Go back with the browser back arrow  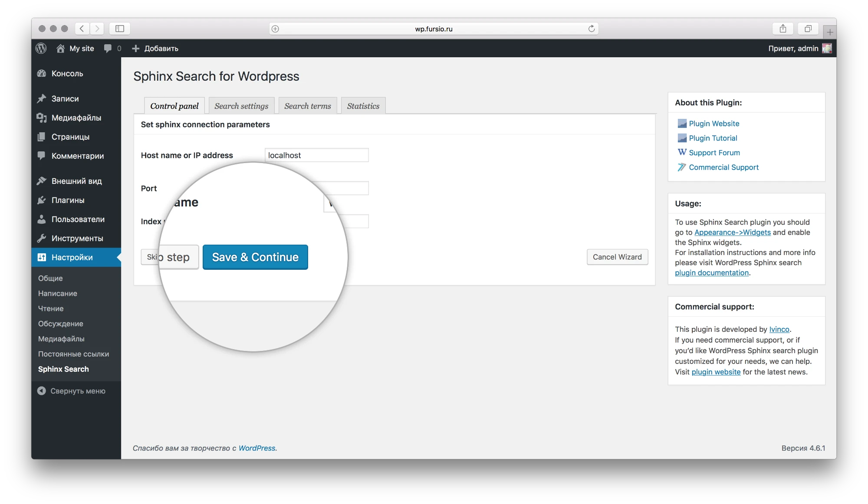tap(82, 29)
